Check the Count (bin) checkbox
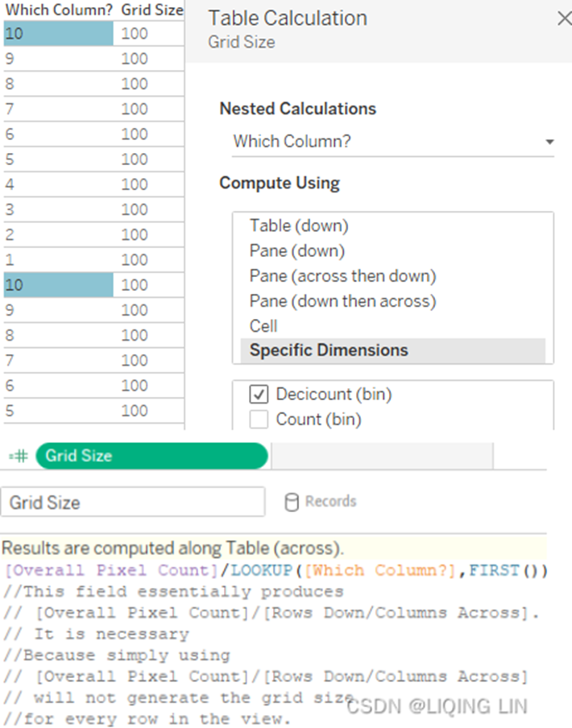Screen dimensions: 572x728 pos(259,420)
